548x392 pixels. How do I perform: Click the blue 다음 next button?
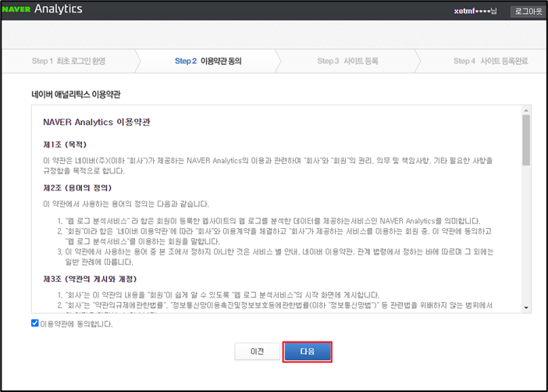(308, 351)
